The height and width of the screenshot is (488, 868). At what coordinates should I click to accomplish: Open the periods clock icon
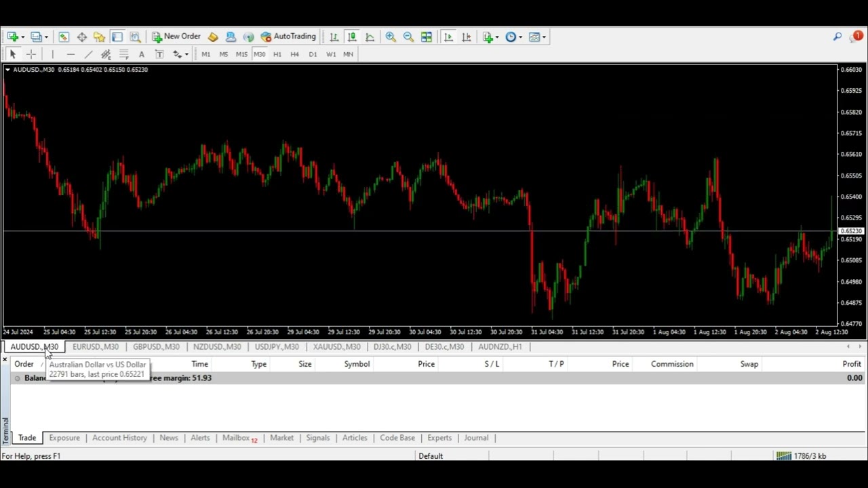(511, 37)
